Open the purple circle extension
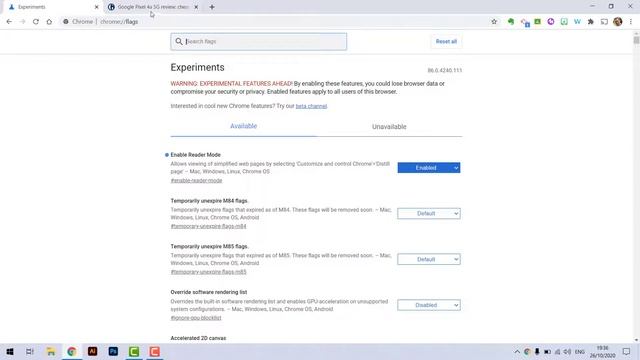Viewport: 640px width, 360px height. (551, 22)
